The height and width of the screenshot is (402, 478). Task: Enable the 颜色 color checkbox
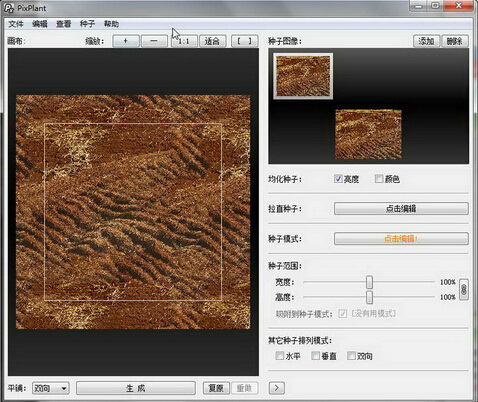379,179
